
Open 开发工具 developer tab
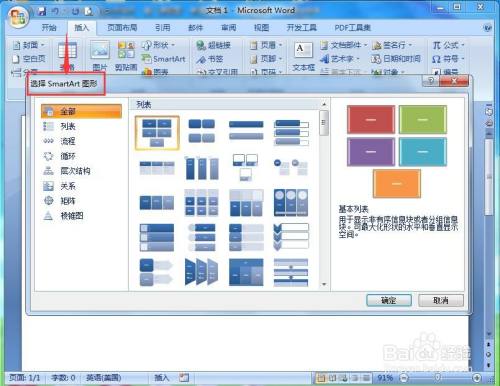(x=302, y=28)
